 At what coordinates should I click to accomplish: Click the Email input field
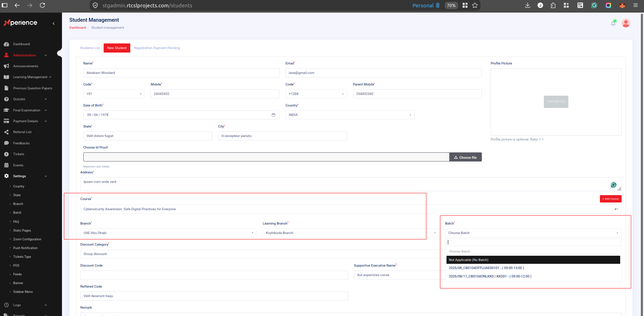click(x=383, y=73)
